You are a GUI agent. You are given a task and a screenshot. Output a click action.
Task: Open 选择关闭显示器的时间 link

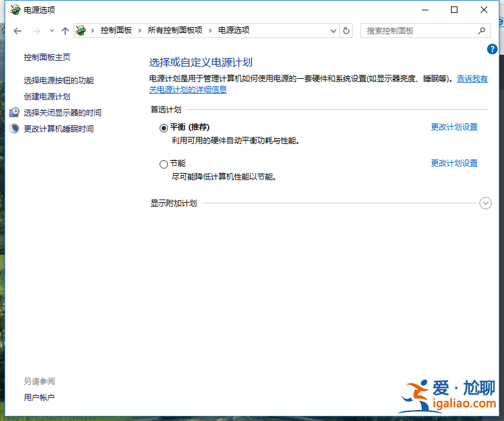click(x=63, y=112)
